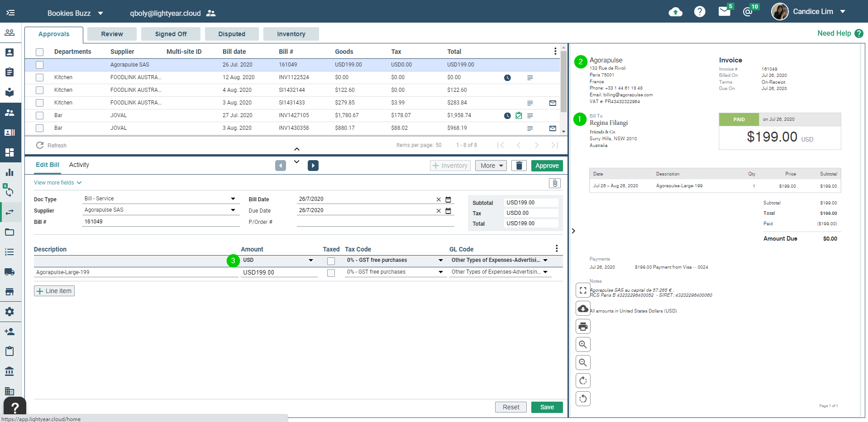Expand the More options dropdown
The width and height of the screenshot is (868, 422).
pos(491,166)
